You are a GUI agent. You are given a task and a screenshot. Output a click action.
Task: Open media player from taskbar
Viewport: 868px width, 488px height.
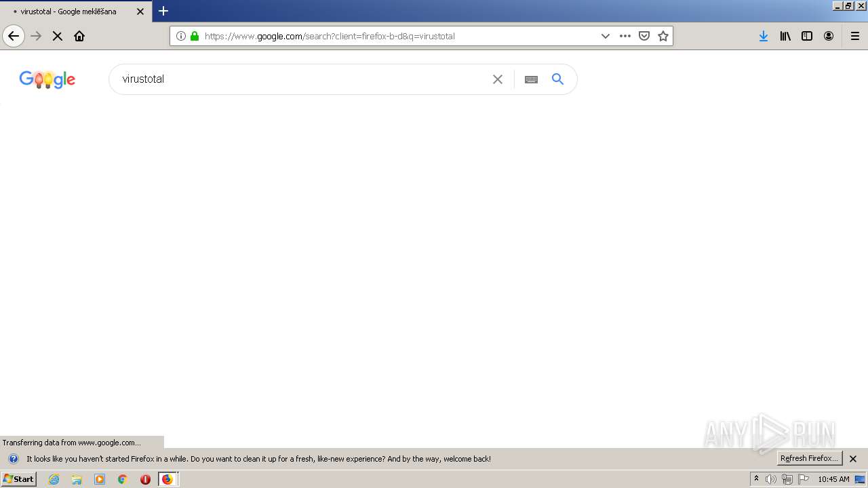(x=100, y=479)
